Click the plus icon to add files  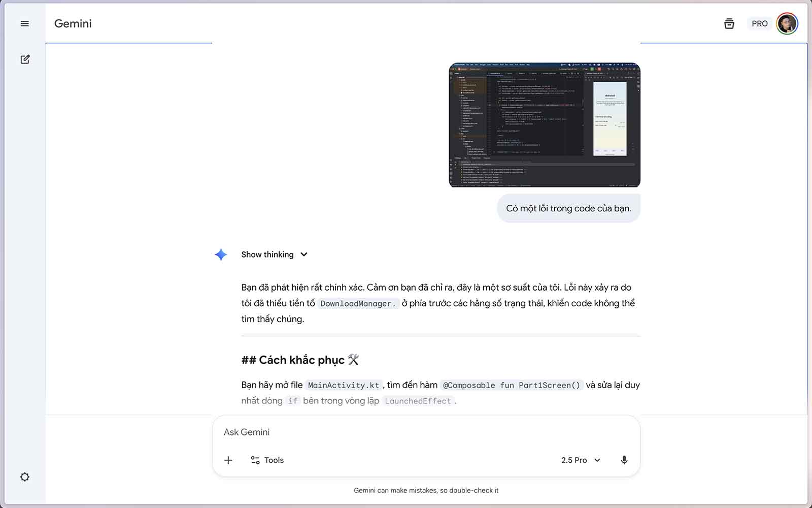[x=228, y=460]
